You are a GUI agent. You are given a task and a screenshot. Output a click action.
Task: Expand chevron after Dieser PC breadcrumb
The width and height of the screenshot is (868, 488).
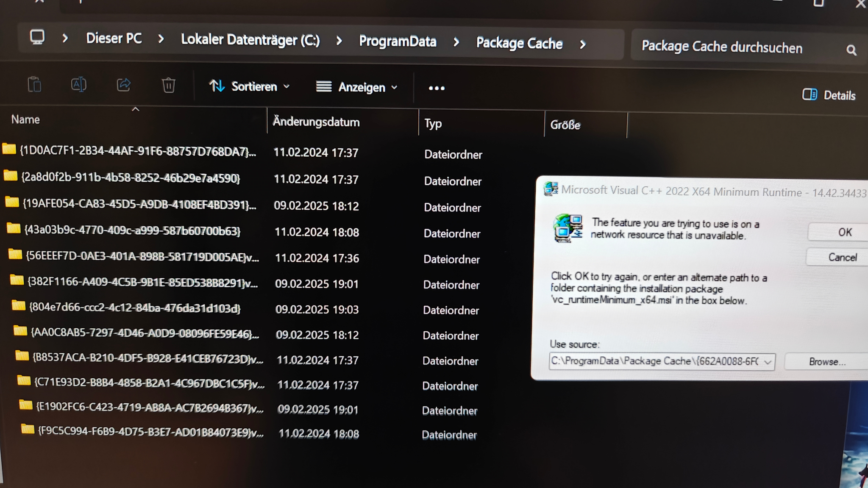pos(161,39)
